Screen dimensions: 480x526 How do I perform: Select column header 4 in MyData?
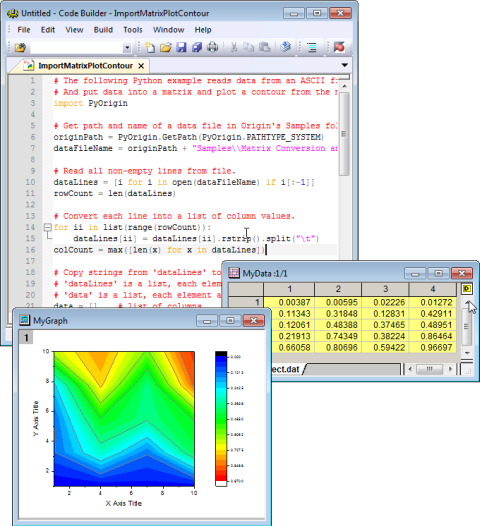(x=433, y=289)
